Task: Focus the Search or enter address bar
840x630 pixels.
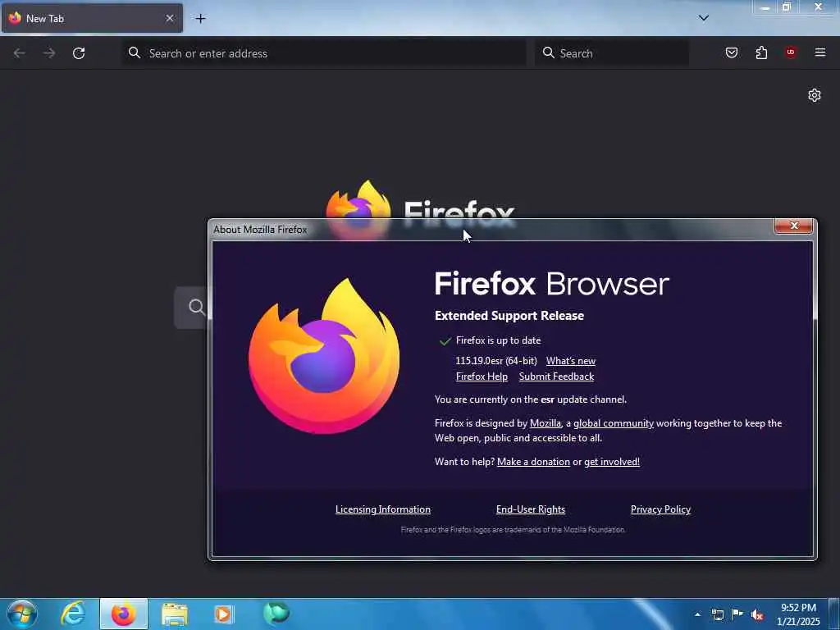Action: pos(324,53)
